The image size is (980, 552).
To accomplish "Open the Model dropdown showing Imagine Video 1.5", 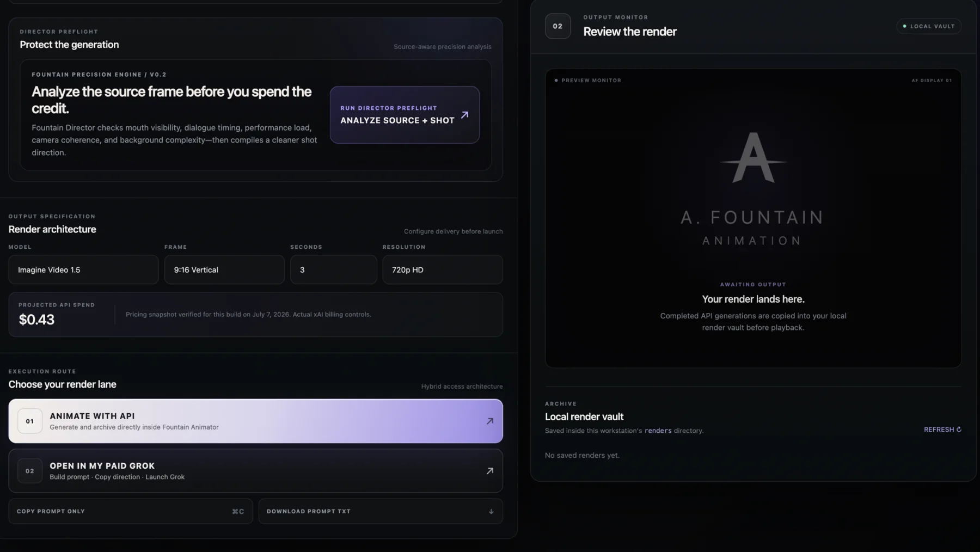I will point(83,269).
